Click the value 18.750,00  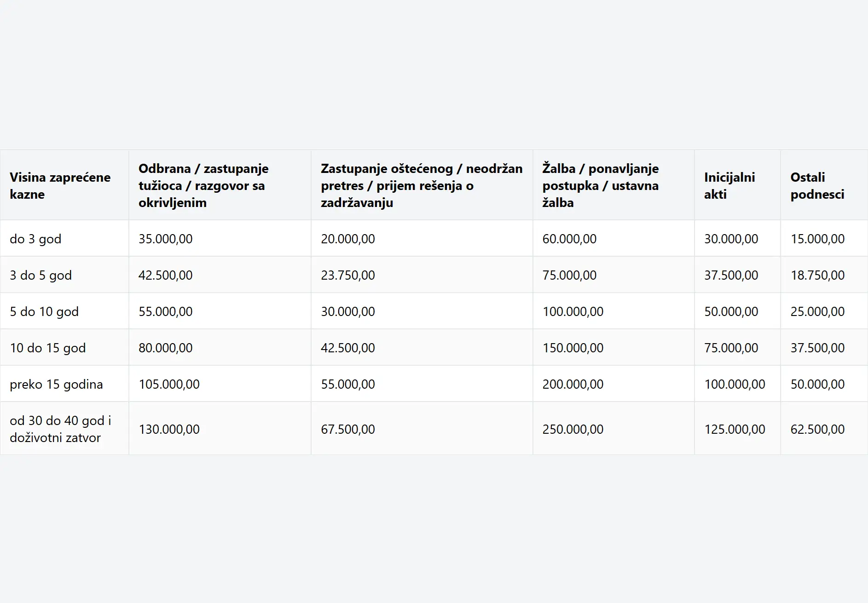(x=818, y=275)
